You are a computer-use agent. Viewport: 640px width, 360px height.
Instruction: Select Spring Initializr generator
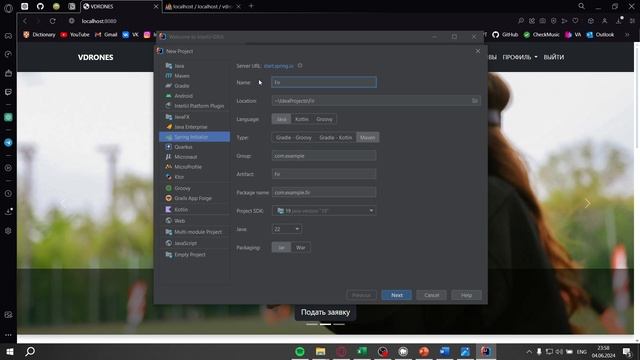coord(194,137)
